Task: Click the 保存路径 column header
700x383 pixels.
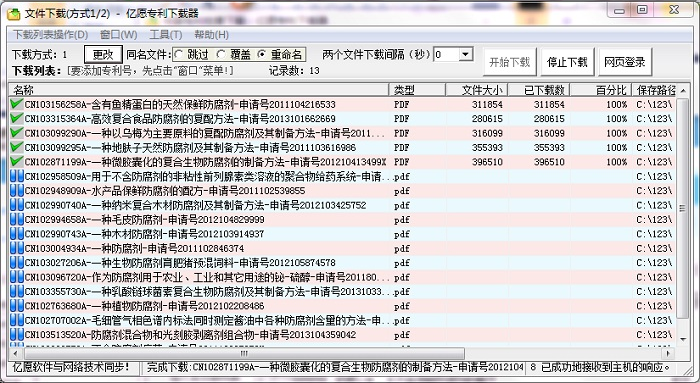Action: (x=654, y=90)
